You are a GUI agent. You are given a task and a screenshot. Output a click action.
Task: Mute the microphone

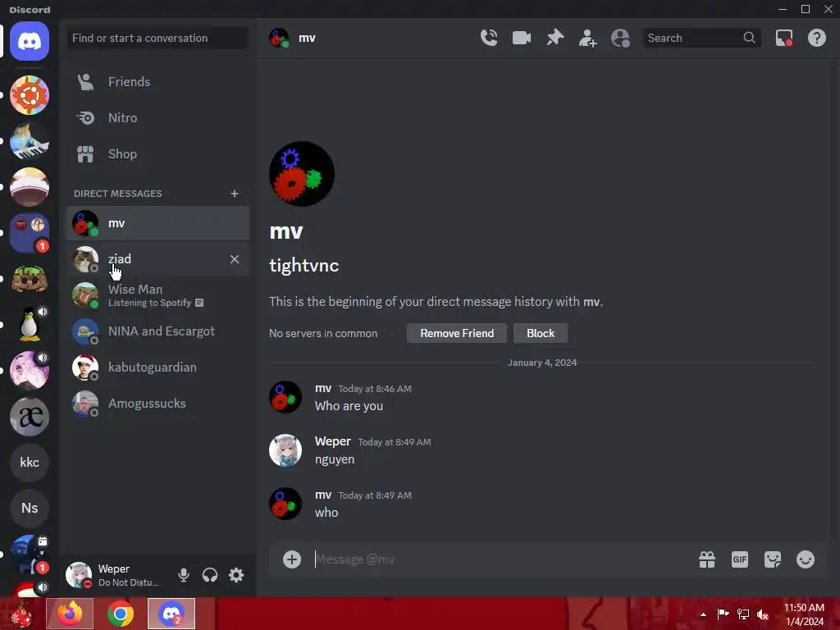coord(183,575)
